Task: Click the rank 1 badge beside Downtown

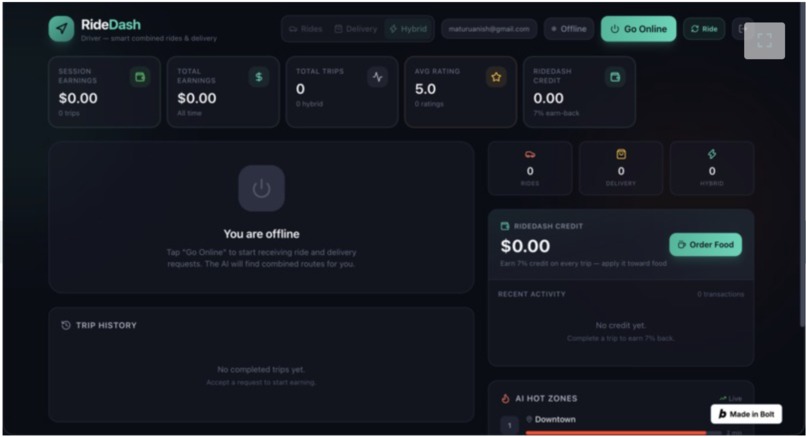Action: [x=509, y=426]
